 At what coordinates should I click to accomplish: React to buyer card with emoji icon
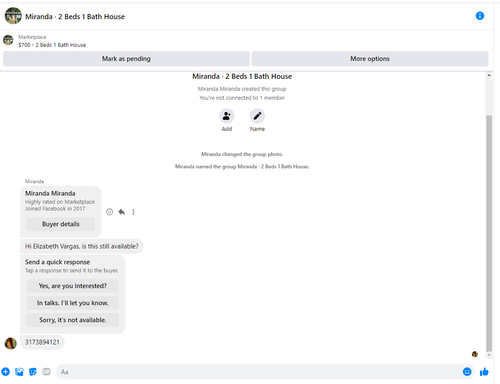point(109,212)
